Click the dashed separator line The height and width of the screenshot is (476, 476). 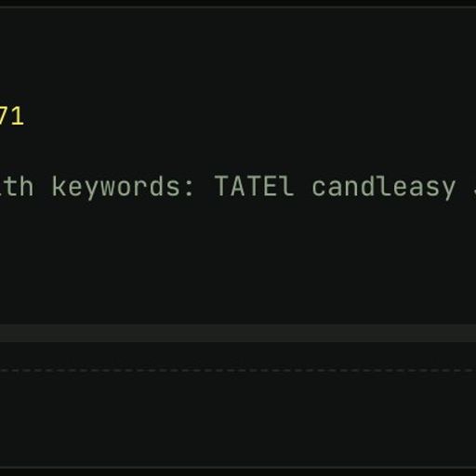click(238, 371)
